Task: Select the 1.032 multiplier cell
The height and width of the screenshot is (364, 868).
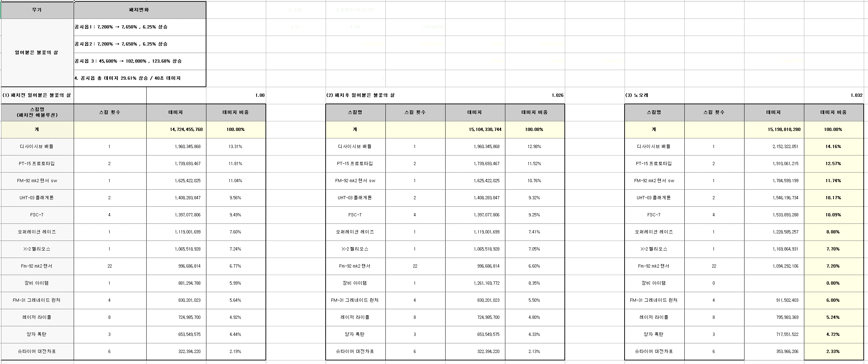Action: (834, 95)
